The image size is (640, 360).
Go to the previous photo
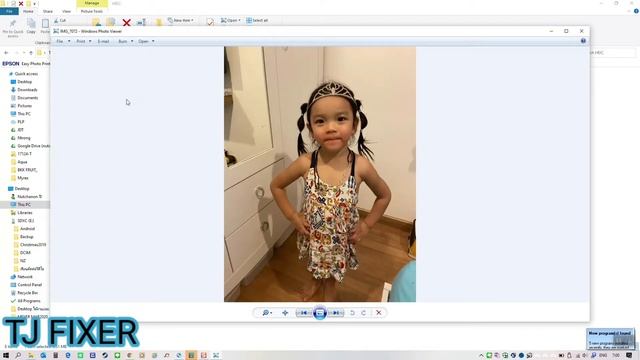click(304, 313)
